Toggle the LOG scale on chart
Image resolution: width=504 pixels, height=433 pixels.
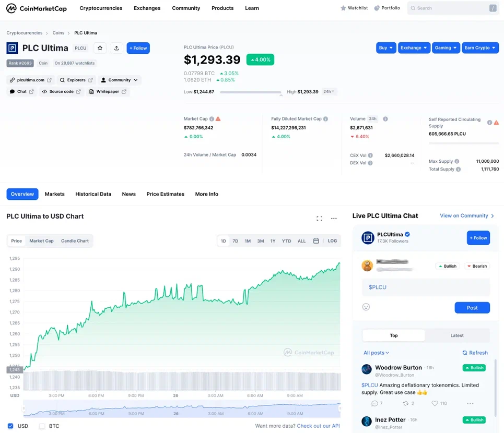coord(332,241)
